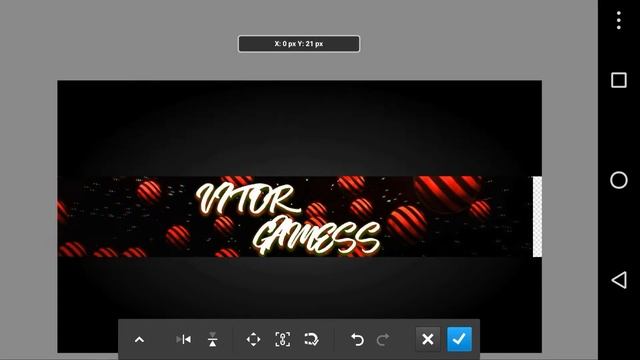The image size is (640, 360).
Task: Collapse the toolbar with the up chevron
Action: click(139, 340)
